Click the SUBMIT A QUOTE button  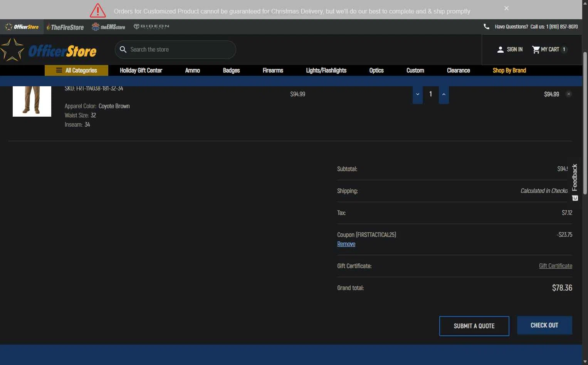point(474,326)
